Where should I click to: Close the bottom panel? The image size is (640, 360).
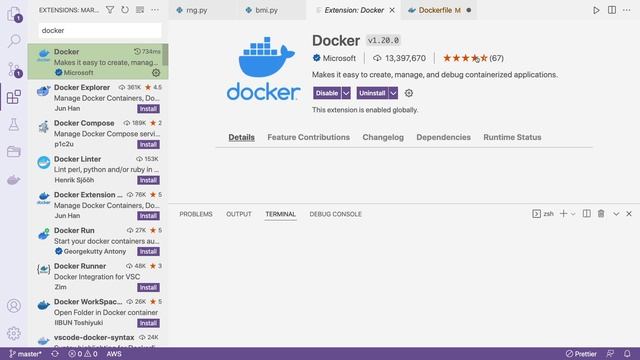[629, 213]
